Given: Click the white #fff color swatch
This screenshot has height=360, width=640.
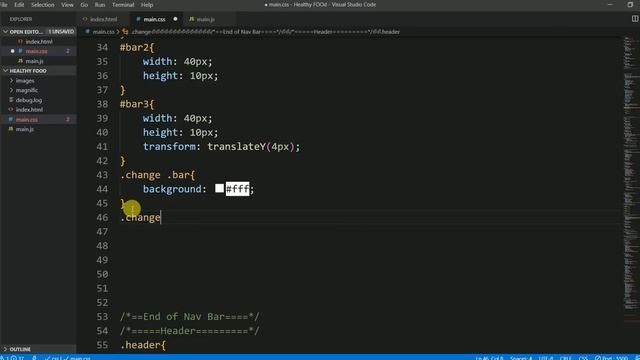Looking at the screenshot, I should pyautogui.click(x=220, y=188).
